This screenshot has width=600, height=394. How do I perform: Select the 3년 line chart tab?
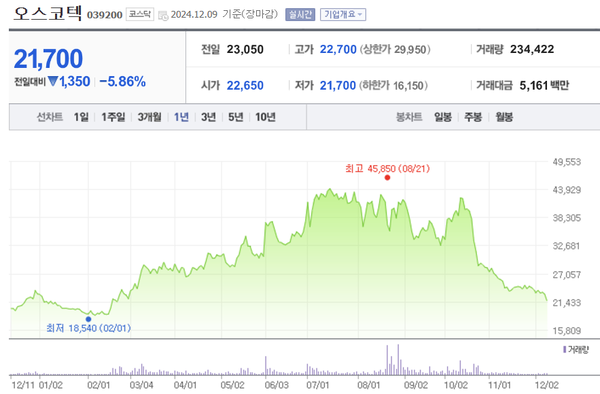point(209,117)
